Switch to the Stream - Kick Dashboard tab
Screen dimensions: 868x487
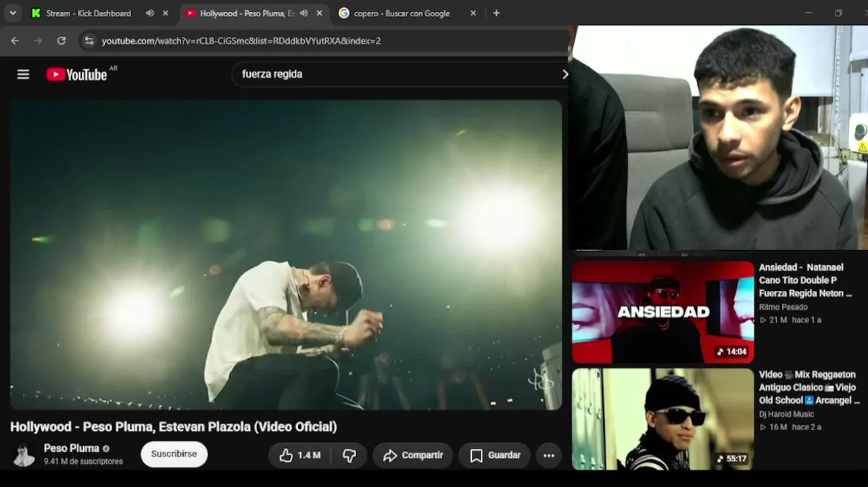pos(88,14)
